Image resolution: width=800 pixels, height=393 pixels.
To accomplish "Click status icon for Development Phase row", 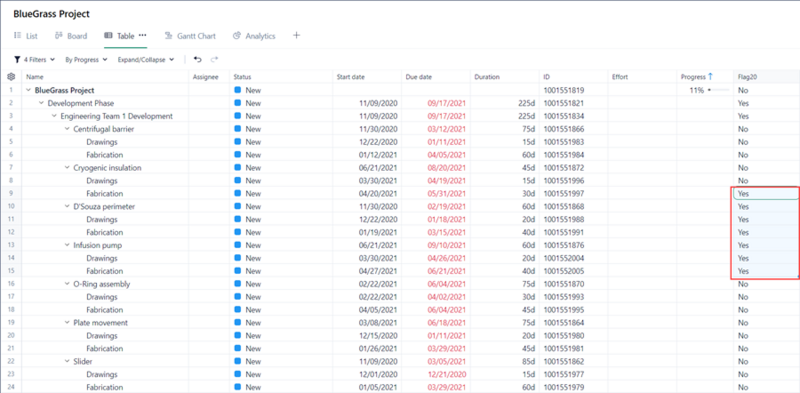I will (x=237, y=103).
